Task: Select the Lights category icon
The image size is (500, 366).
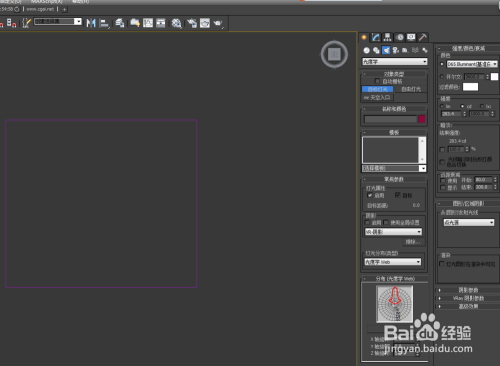Action: point(386,50)
